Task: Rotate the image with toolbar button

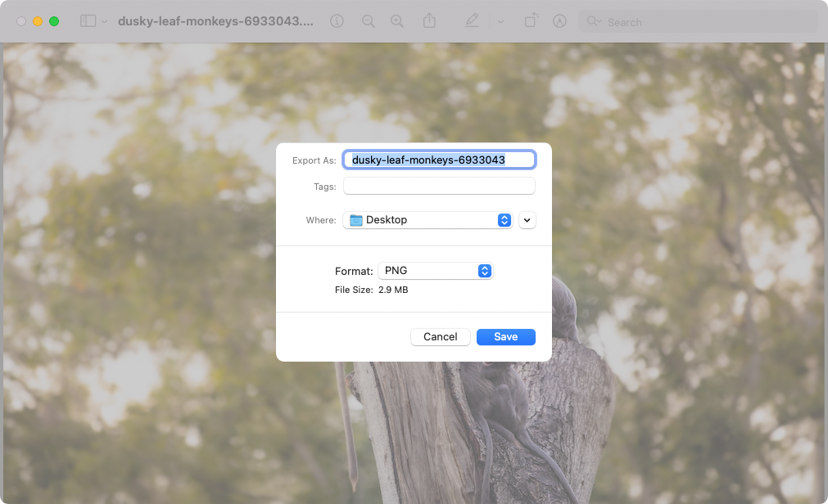Action: (532, 21)
